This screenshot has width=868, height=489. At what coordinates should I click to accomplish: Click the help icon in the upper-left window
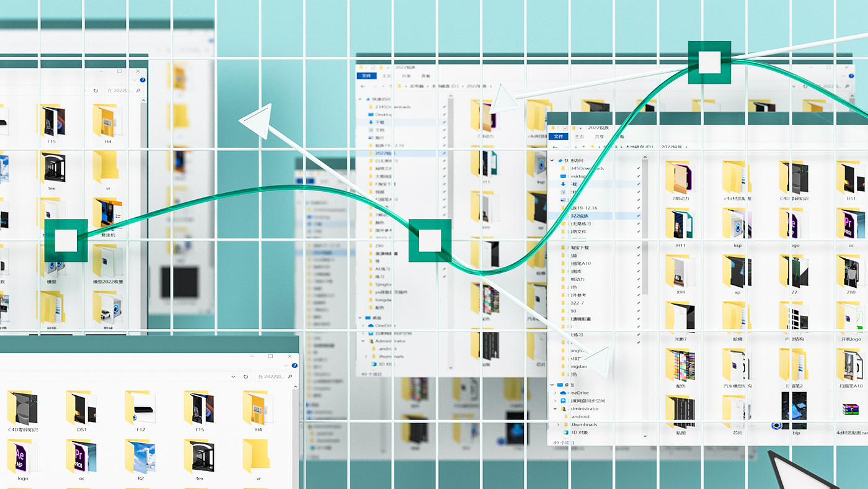143,80
